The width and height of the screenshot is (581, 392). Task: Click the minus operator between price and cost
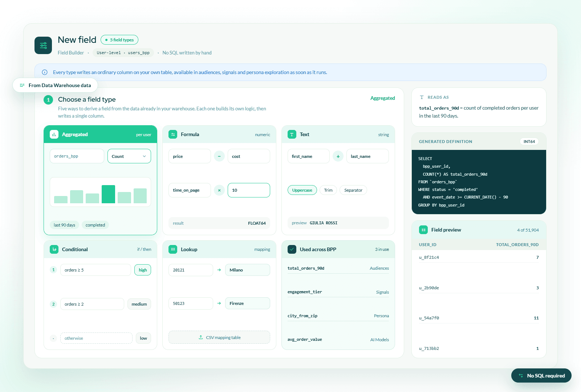click(x=219, y=156)
